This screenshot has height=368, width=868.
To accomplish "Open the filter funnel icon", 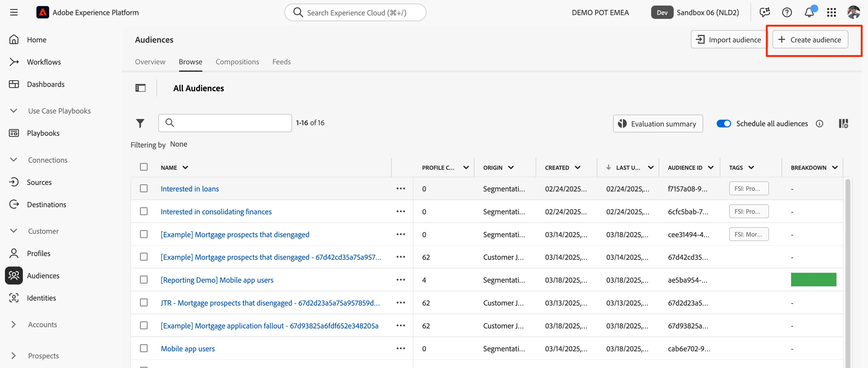I will tap(140, 123).
